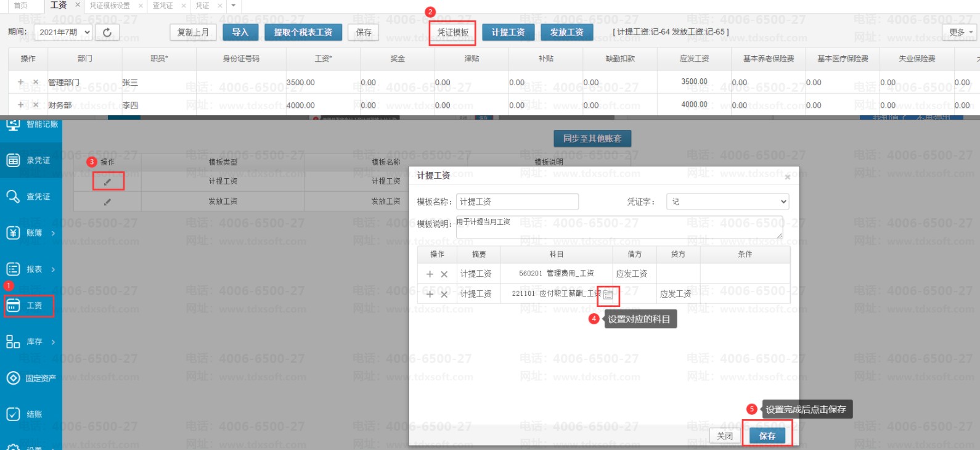Viewport: 980px width, 450px height.
Task: Click the 模板名称 input field
Action: (x=517, y=202)
